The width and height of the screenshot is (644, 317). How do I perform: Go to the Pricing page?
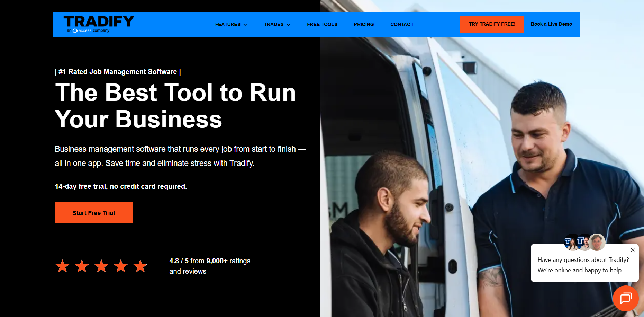(x=364, y=24)
